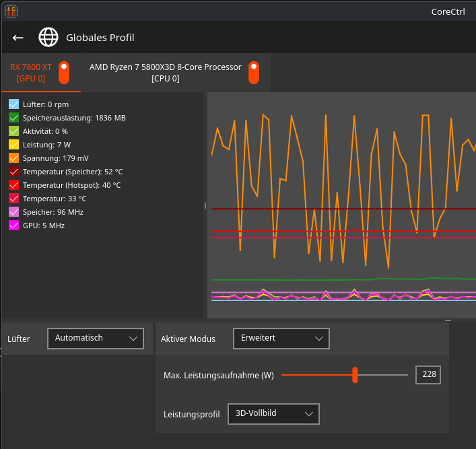Uncheck the Leistung graph checkbox
This screenshot has height=449, width=476.
pyautogui.click(x=13, y=145)
